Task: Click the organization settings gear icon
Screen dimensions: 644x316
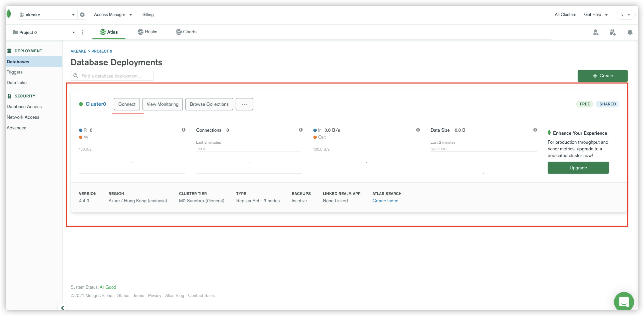Action: (82, 15)
